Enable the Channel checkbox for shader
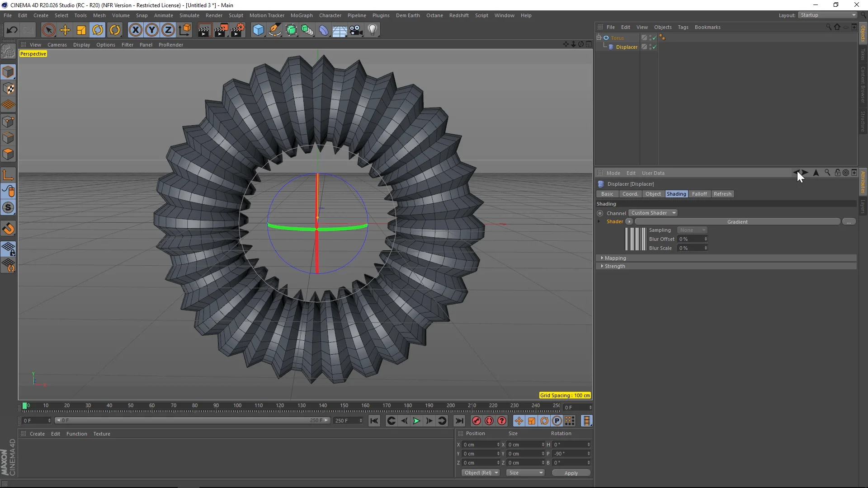 click(601, 213)
